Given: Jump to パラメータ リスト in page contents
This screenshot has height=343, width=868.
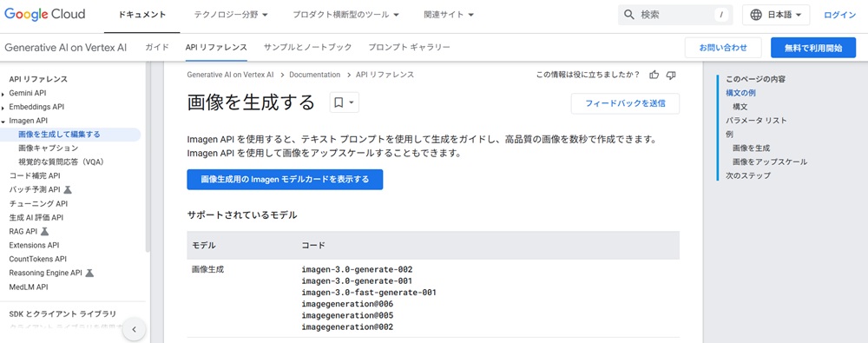Looking at the screenshot, I should pyautogui.click(x=756, y=120).
